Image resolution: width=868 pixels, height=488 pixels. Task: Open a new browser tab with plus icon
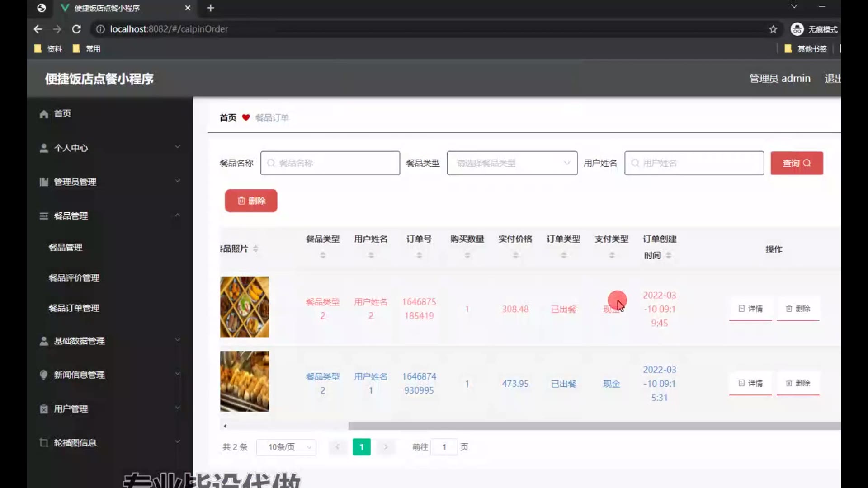pos(210,8)
